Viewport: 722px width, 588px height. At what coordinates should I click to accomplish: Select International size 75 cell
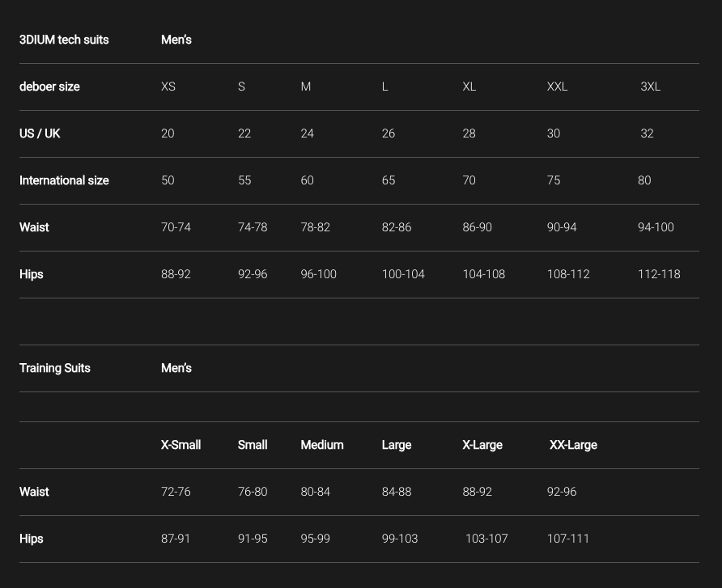click(554, 180)
